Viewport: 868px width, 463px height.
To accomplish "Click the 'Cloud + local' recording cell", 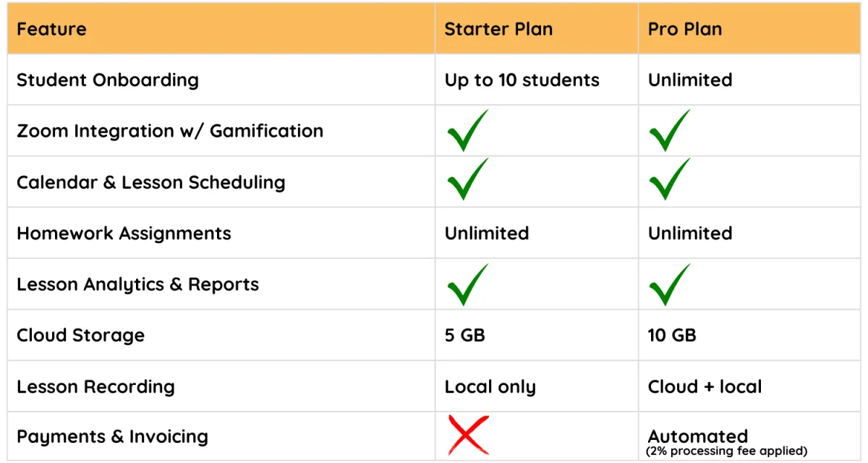I will [x=705, y=387].
